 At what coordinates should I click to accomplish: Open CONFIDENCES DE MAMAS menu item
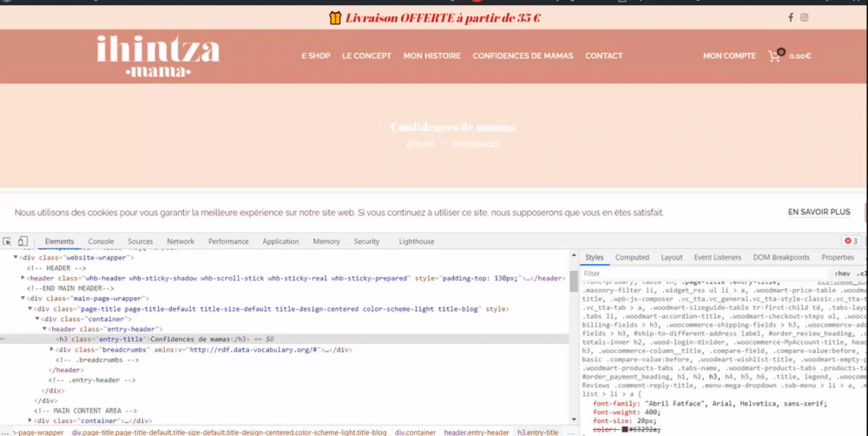click(523, 56)
